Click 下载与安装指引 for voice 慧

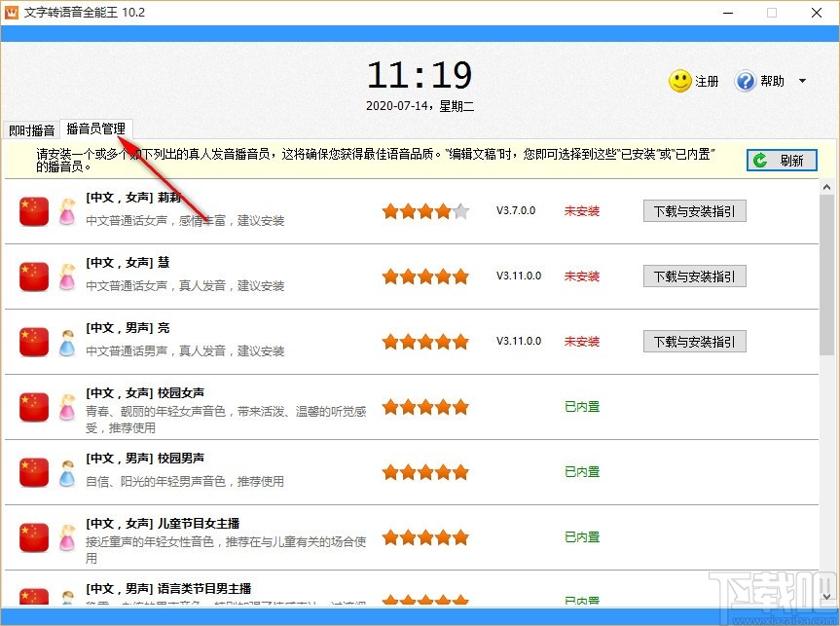pos(694,276)
